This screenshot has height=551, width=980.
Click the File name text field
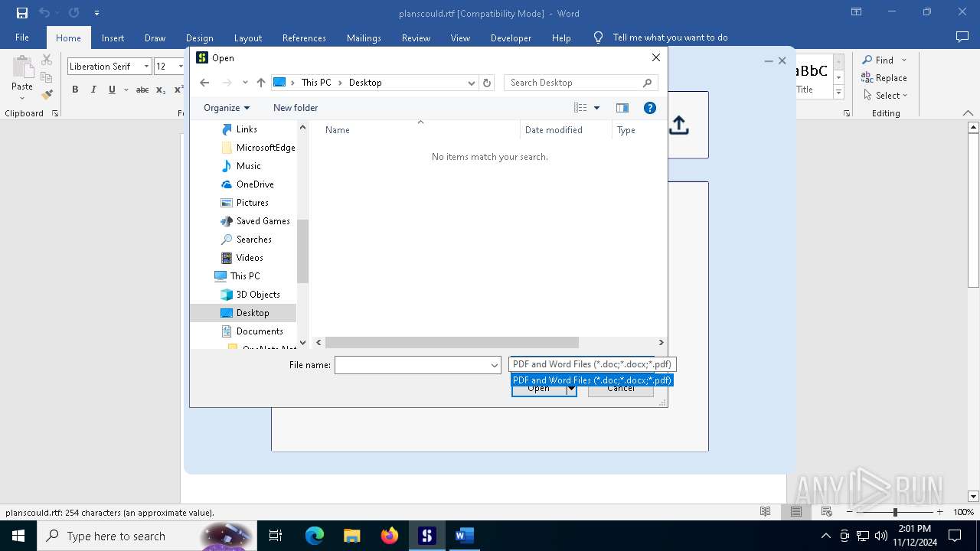(x=412, y=366)
